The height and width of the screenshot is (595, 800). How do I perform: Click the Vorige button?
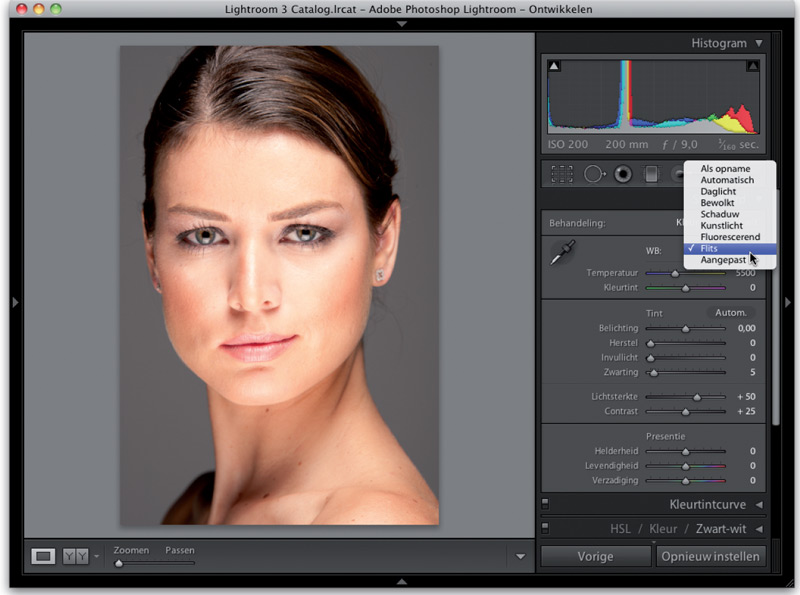pos(594,556)
